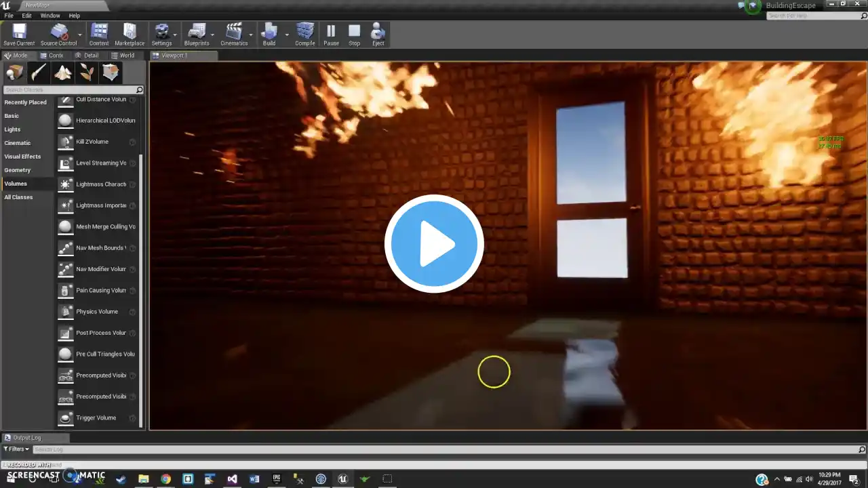Image resolution: width=868 pixels, height=488 pixels.
Task: Open Visual Studio from the taskbar
Action: click(x=232, y=479)
